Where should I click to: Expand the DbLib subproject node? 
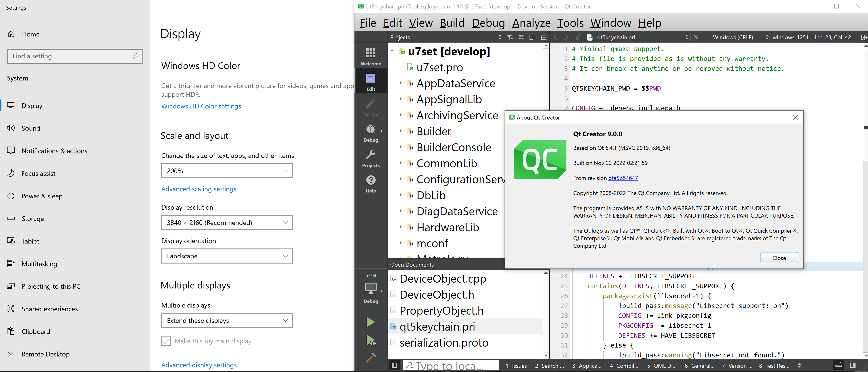(x=400, y=195)
